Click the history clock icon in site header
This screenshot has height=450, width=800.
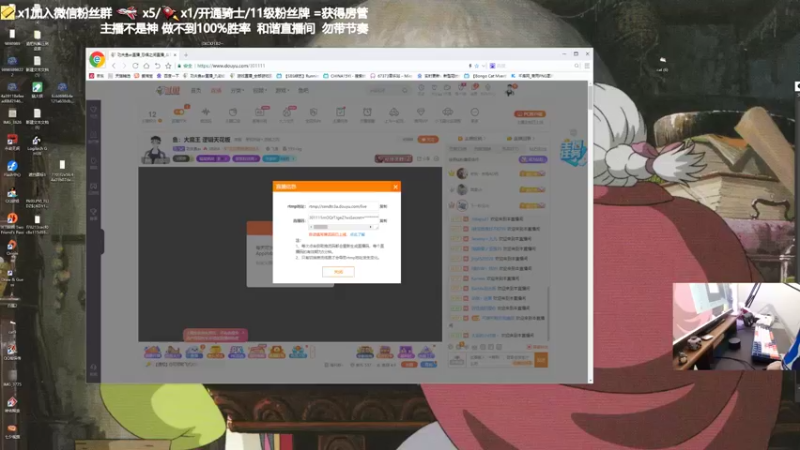coord(421,89)
